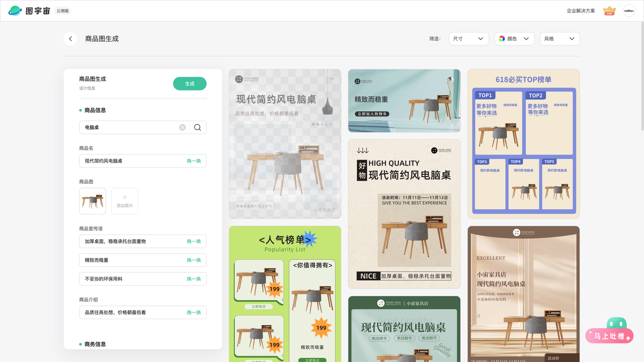The image size is (644, 362).
Task: Swap slogan 精致而稳重
Action: [x=194, y=260]
